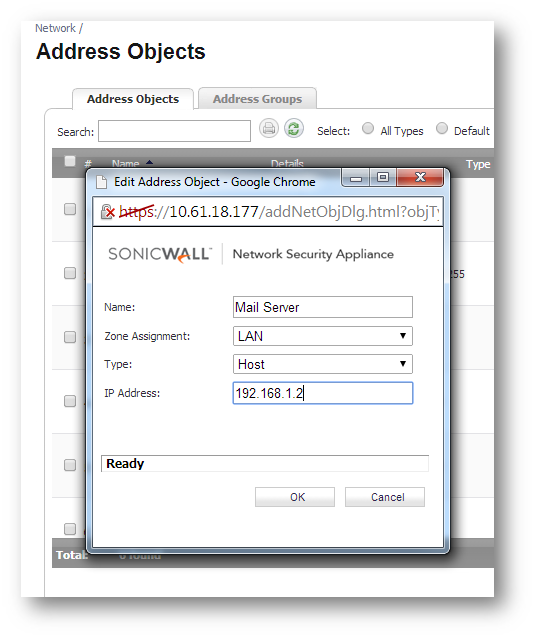This screenshot has height=639, width=536.
Task: Open the Zone Assignment dropdown showing LAN
Action: pyautogui.click(x=322, y=336)
